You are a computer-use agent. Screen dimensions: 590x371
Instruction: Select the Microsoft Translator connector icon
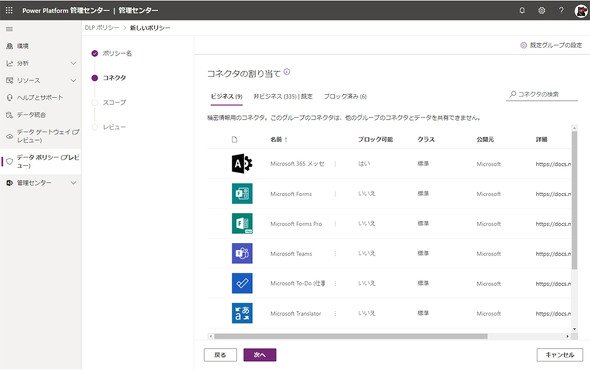click(x=242, y=313)
